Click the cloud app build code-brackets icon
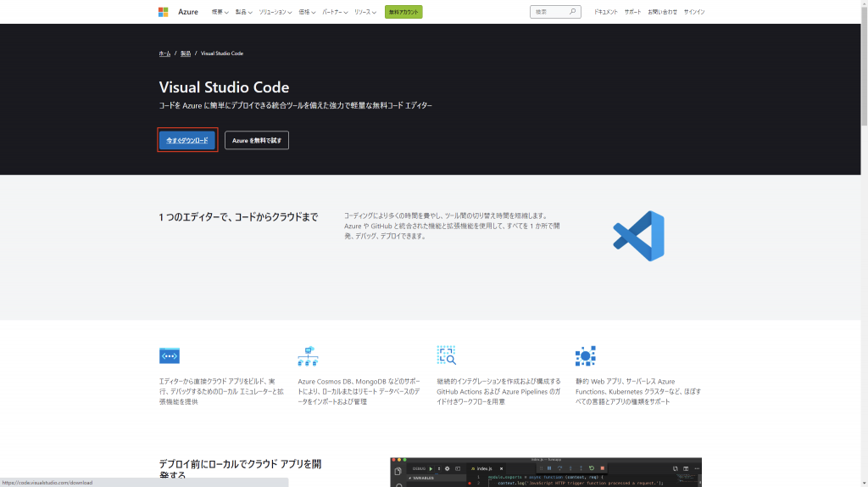The image size is (868, 487). point(170,355)
